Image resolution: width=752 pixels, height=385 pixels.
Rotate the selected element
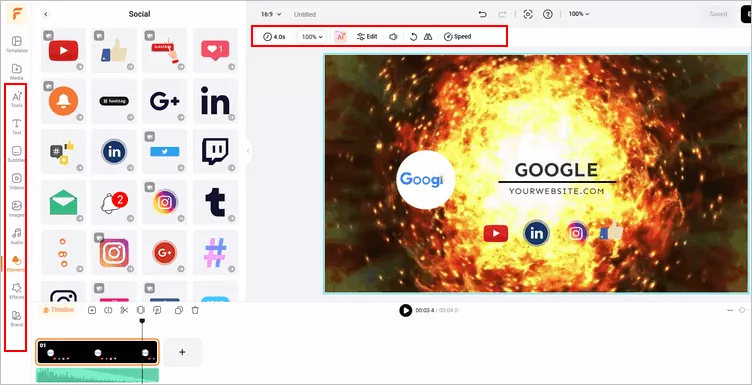pos(413,36)
